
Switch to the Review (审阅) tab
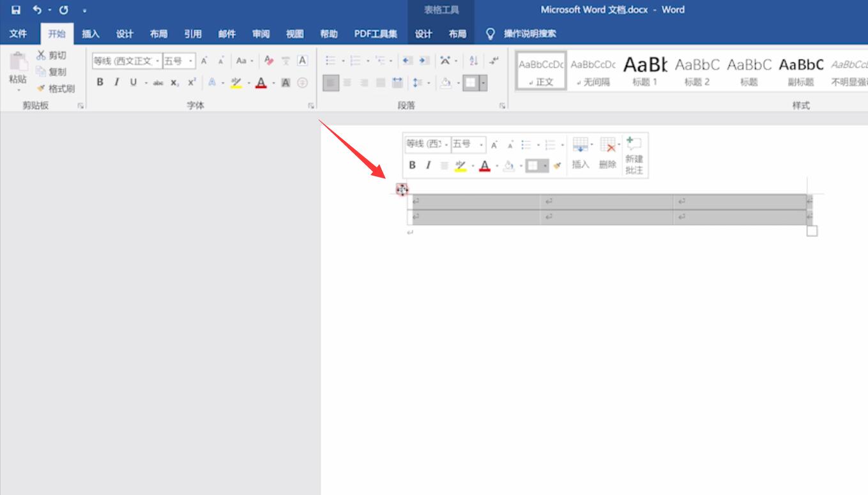point(261,34)
